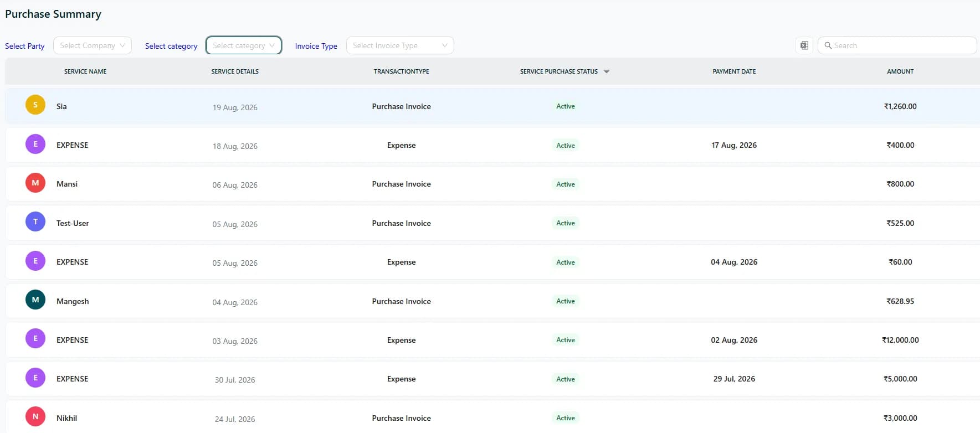Open the Select Company dropdown

click(x=93, y=45)
